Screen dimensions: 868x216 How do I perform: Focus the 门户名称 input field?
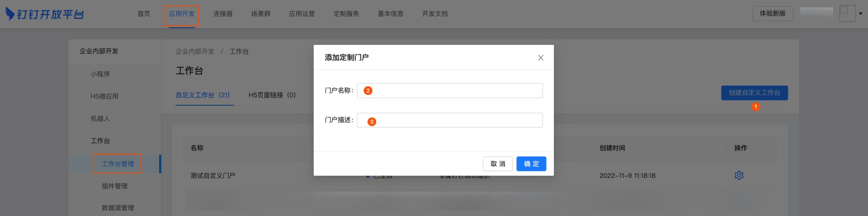[450, 91]
